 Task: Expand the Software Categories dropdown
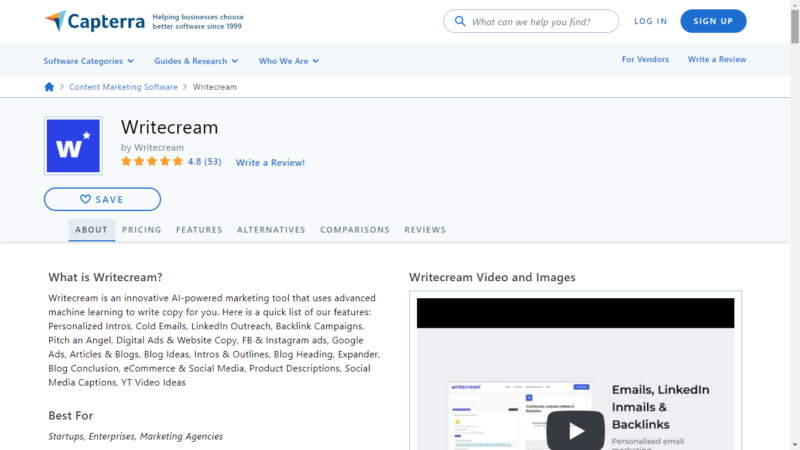click(x=88, y=61)
